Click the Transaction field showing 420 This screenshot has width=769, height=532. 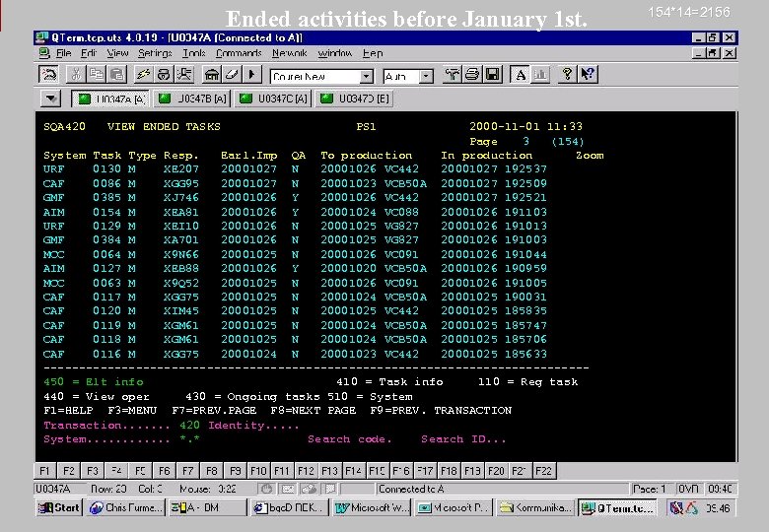click(190, 426)
